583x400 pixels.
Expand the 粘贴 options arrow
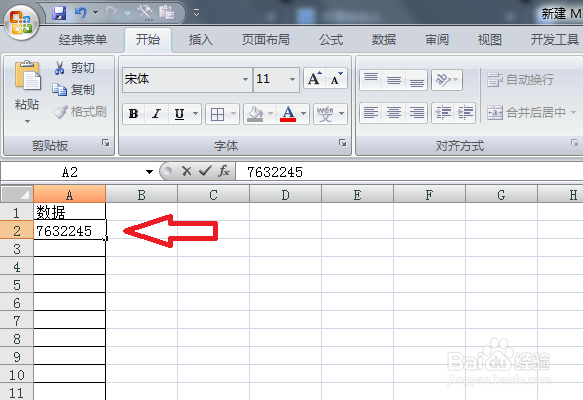pyautogui.click(x=27, y=121)
